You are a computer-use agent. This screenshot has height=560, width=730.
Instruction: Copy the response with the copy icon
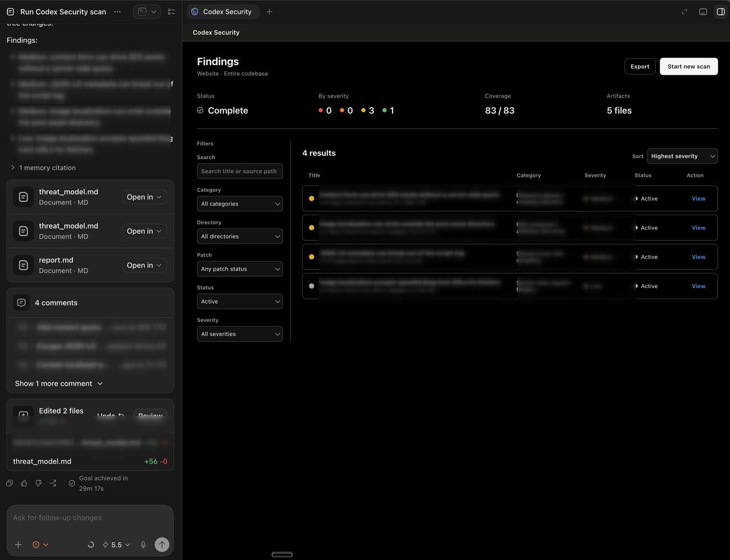(x=10, y=483)
